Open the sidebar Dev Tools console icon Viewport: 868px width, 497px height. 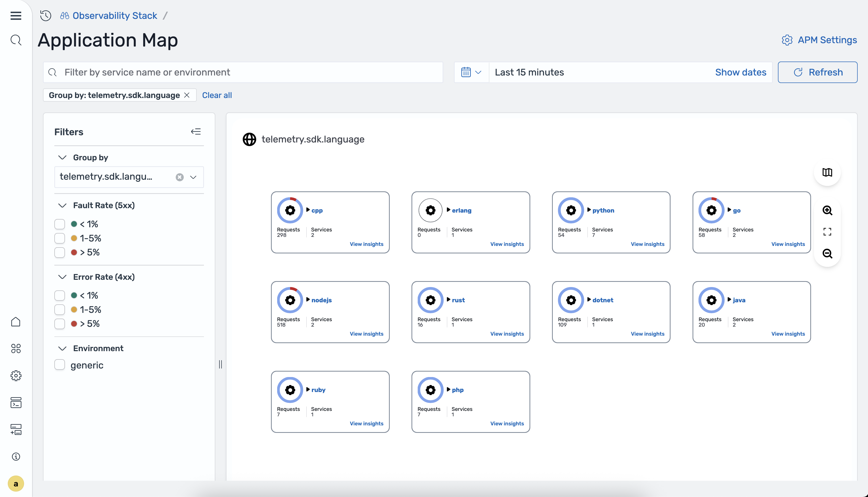pos(16,402)
